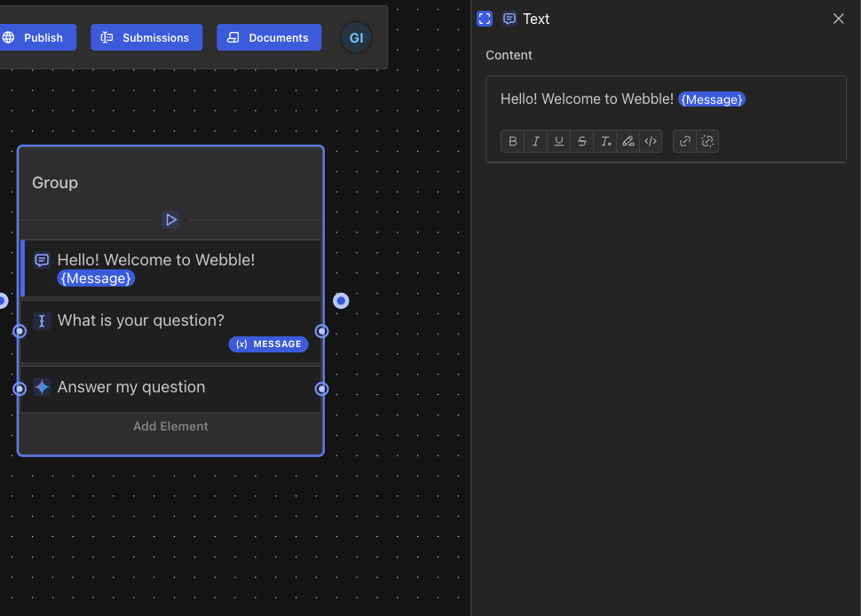Click the {Message} variable chip in Content editor
The width and height of the screenshot is (861, 616).
click(712, 99)
